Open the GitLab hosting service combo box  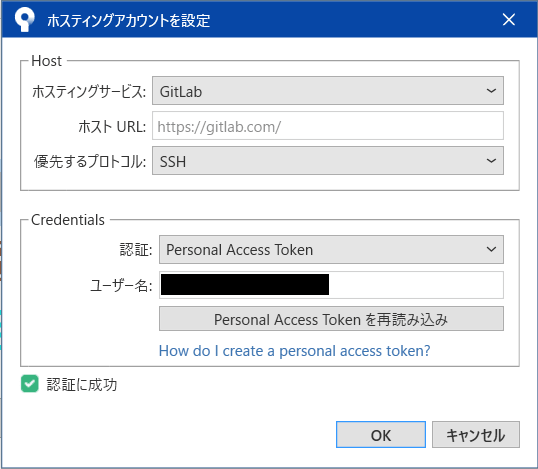coord(328,91)
